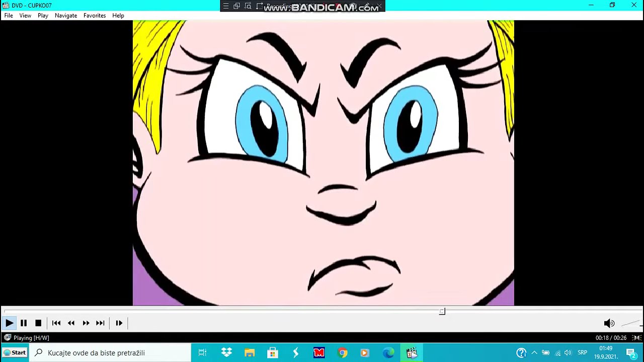Mute the player volume speaker icon
This screenshot has height=362, width=644.
[x=609, y=323]
